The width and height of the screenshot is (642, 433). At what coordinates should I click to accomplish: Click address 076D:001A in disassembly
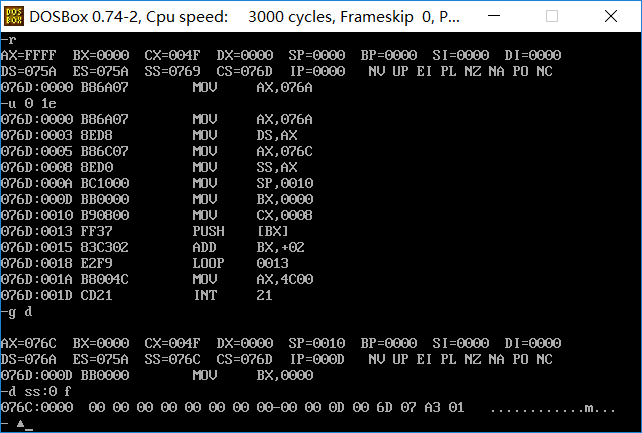[x=36, y=279]
